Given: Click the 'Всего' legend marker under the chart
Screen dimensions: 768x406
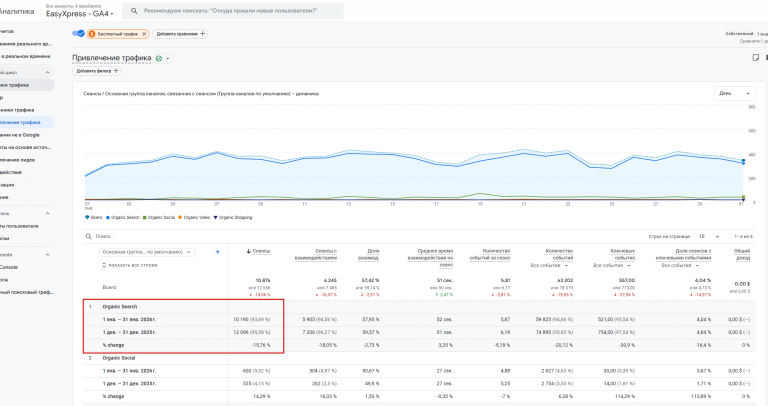Looking at the screenshot, I should [x=87, y=217].
